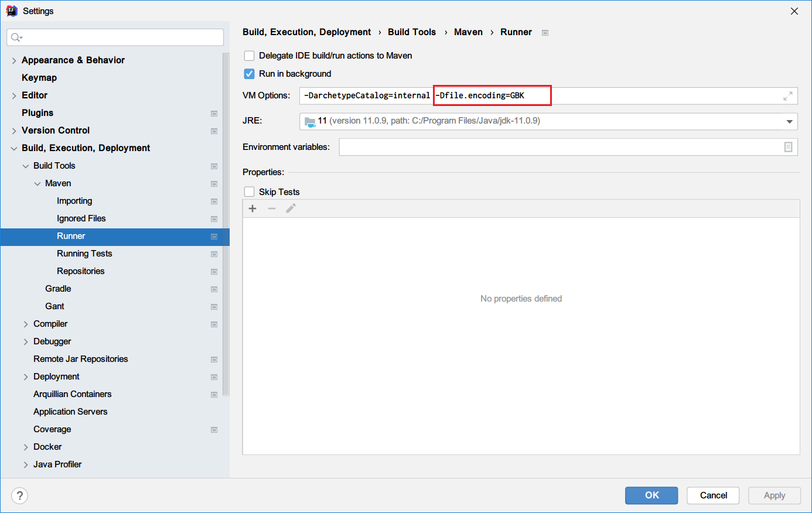Collapse Build, Execution, Deployment section
The width and height of the screenshot is (812, 513).
14,148
